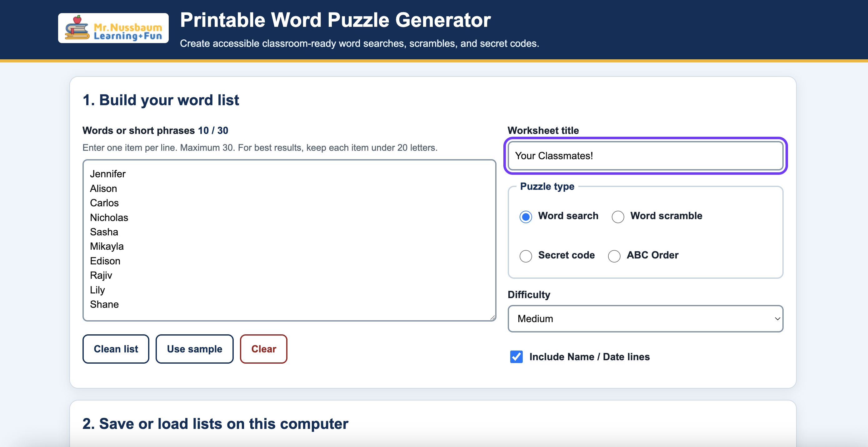
Task: Pick the ABC Order puzzle type
Action: pyautogui.click(x=614, y=256)
